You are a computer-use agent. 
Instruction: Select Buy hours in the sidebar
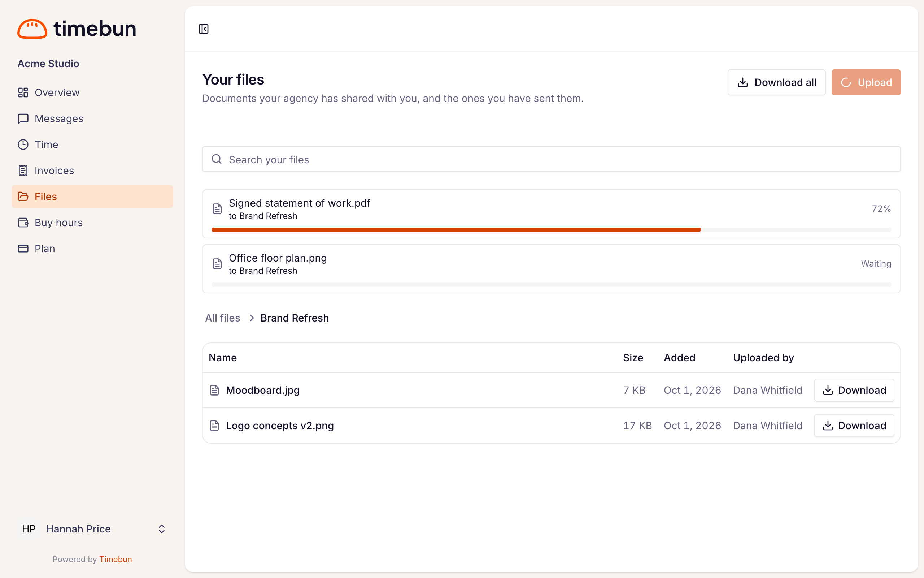point(92,223)
